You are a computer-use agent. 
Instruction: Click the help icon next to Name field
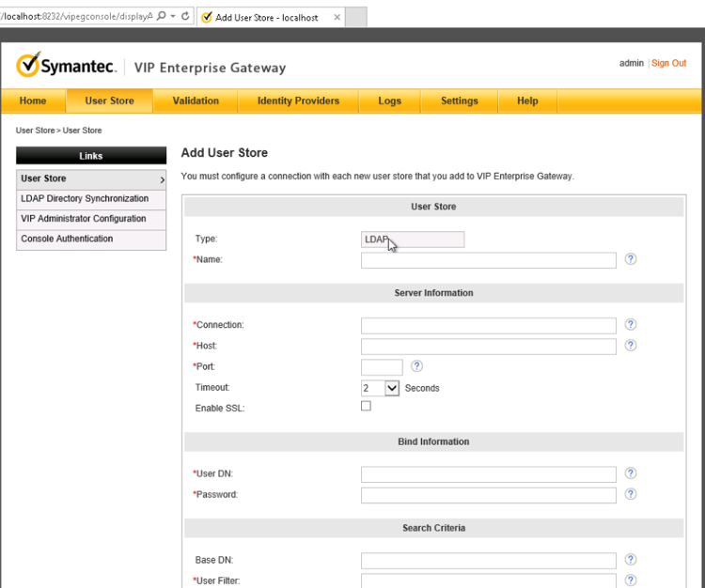click(x=631, y=259)
